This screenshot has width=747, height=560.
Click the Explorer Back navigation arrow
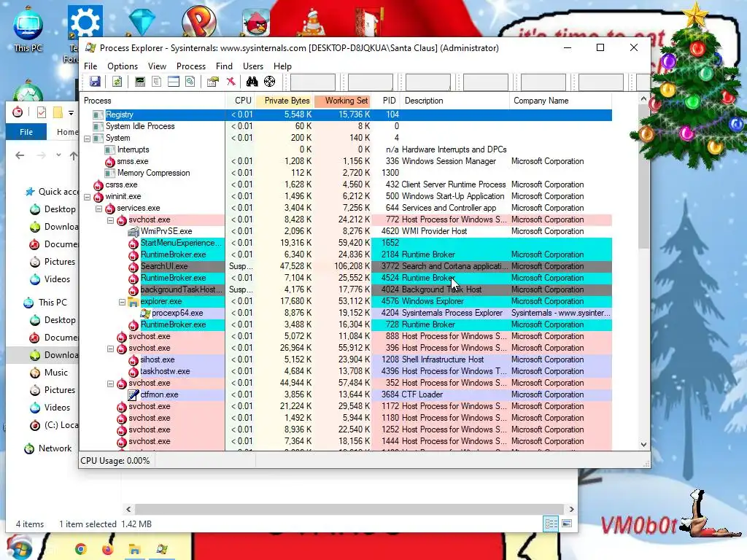(x=20, y=155)
